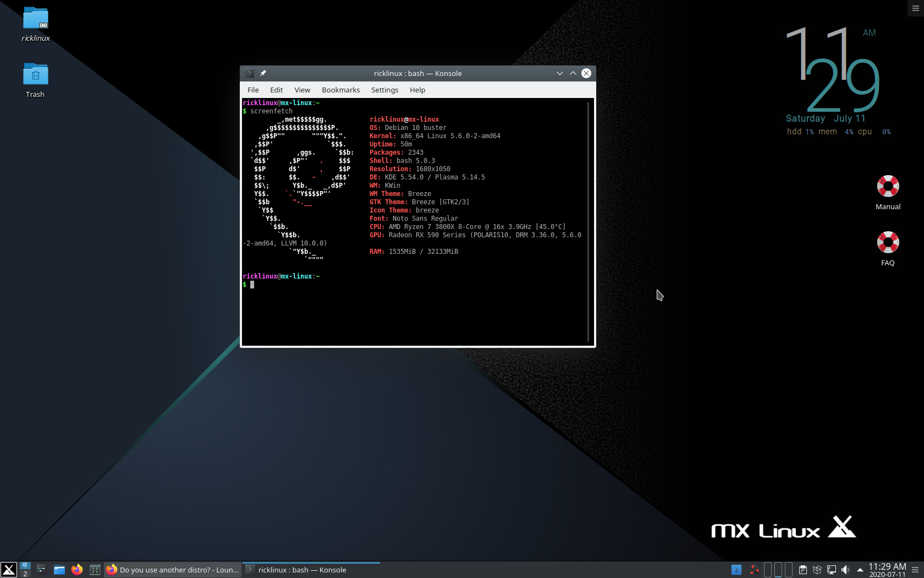
Task: Minimize Konsole with the down-chevron button
Action: (x=560, y=73)
